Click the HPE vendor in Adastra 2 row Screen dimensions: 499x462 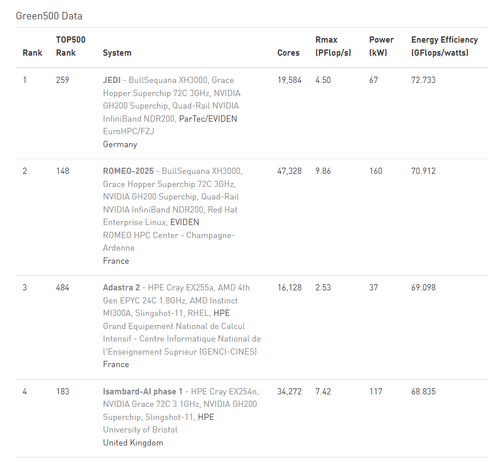point(221,313)
